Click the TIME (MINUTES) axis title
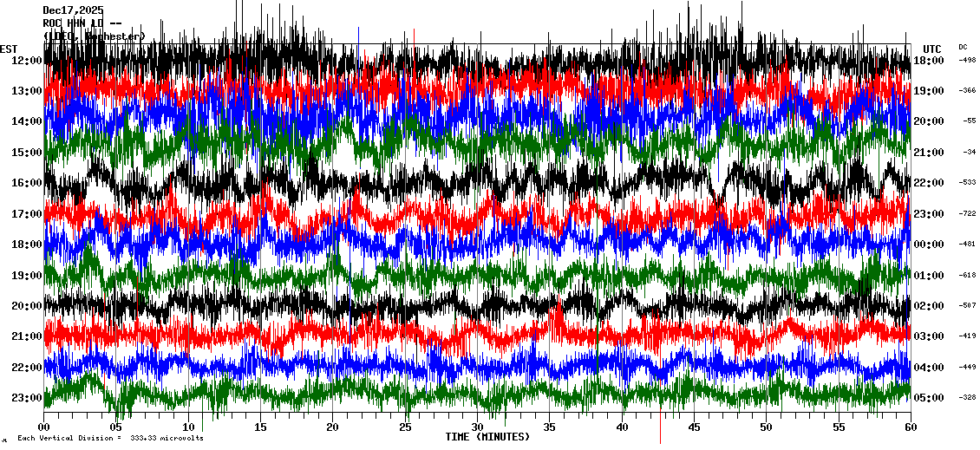The image size is (980, 450). tap(487, 437)
